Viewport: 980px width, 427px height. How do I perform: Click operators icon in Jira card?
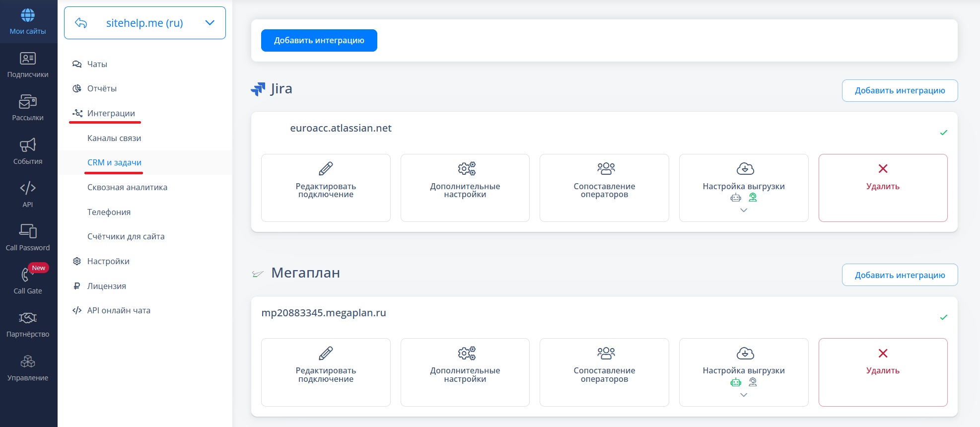[606, 169]
